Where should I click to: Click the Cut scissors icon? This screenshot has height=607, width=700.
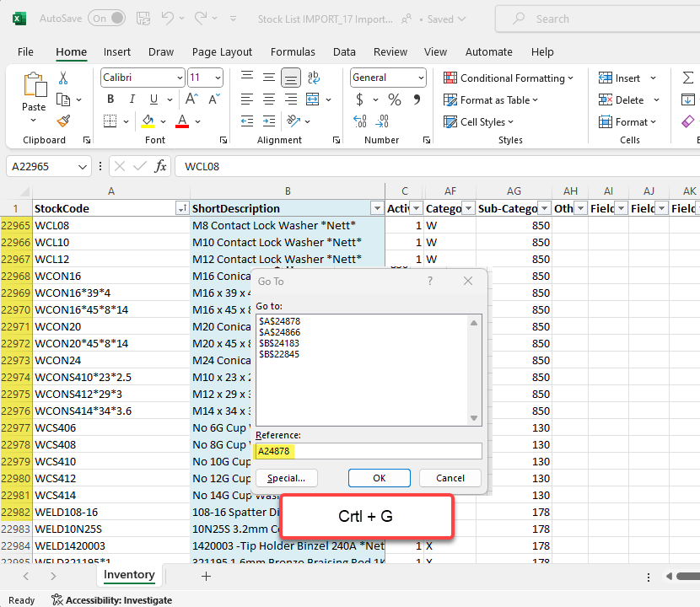(63, 78)
